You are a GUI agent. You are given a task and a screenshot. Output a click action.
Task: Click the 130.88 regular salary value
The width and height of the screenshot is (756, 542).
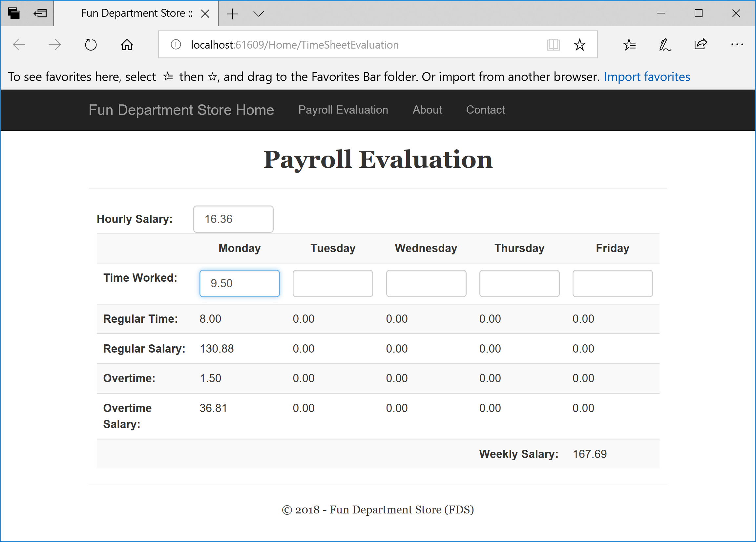217,349
